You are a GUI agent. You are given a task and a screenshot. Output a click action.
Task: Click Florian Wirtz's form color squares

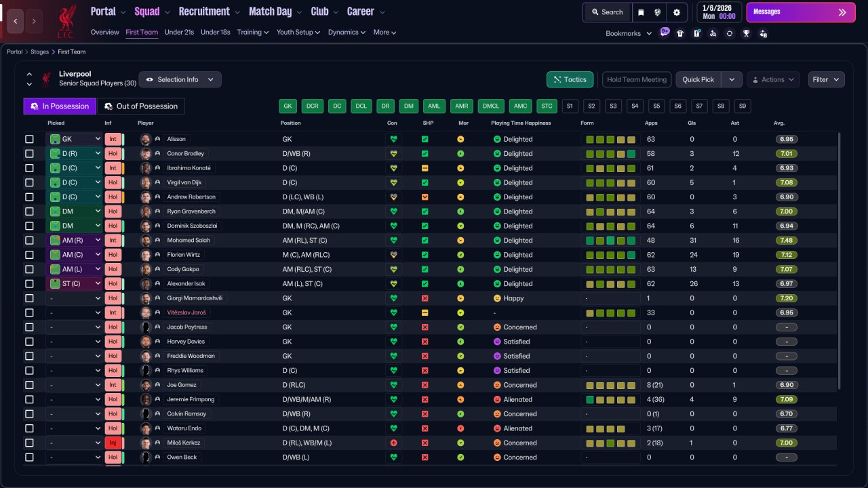coord(610,255)
